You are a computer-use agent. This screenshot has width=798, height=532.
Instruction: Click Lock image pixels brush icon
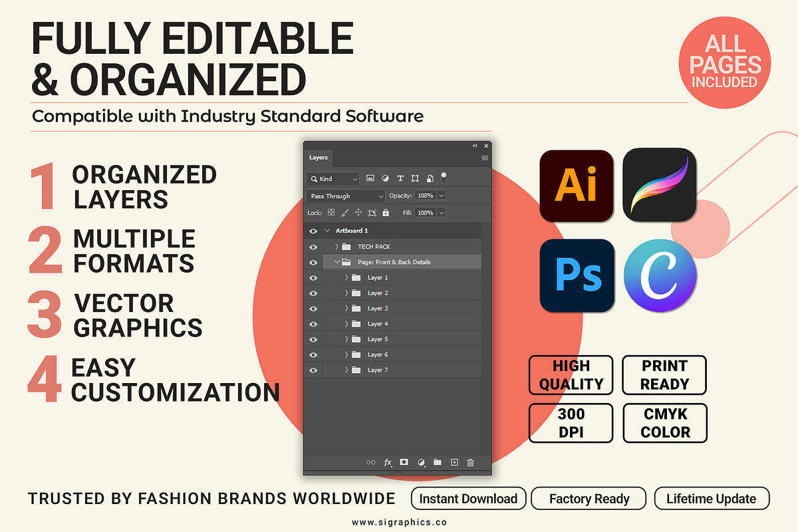coord(344,213)
